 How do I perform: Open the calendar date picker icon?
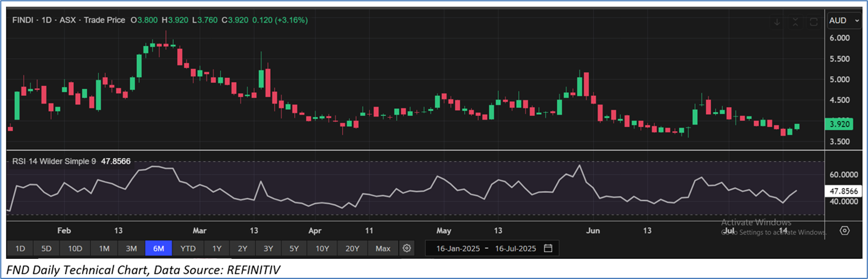pyautogui.click(x=548, y=247)
